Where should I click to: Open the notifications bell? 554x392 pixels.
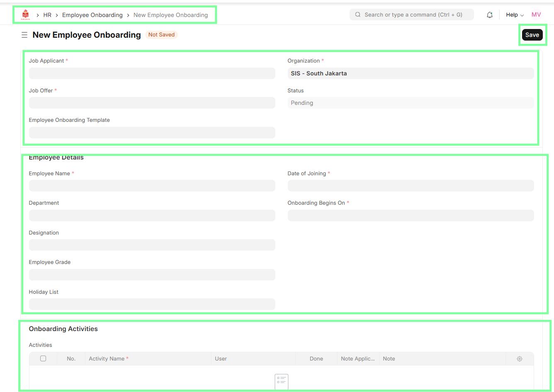point(490,15)
